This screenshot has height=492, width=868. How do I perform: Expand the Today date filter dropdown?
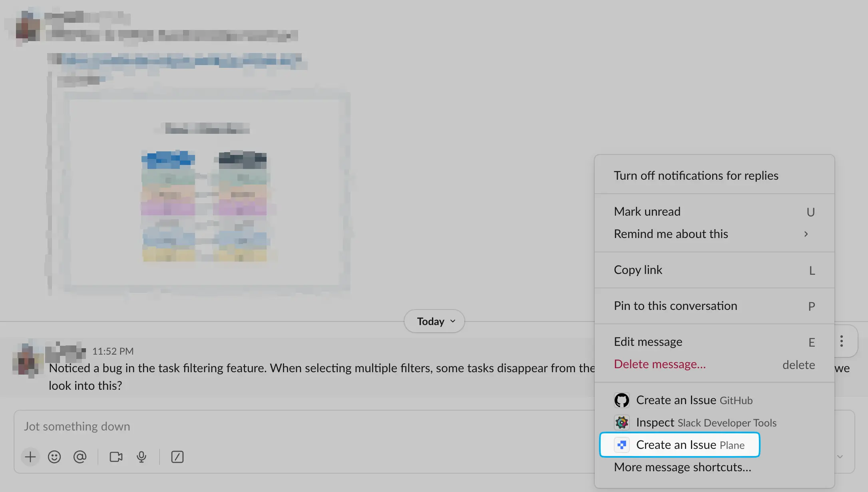[434, 320]
